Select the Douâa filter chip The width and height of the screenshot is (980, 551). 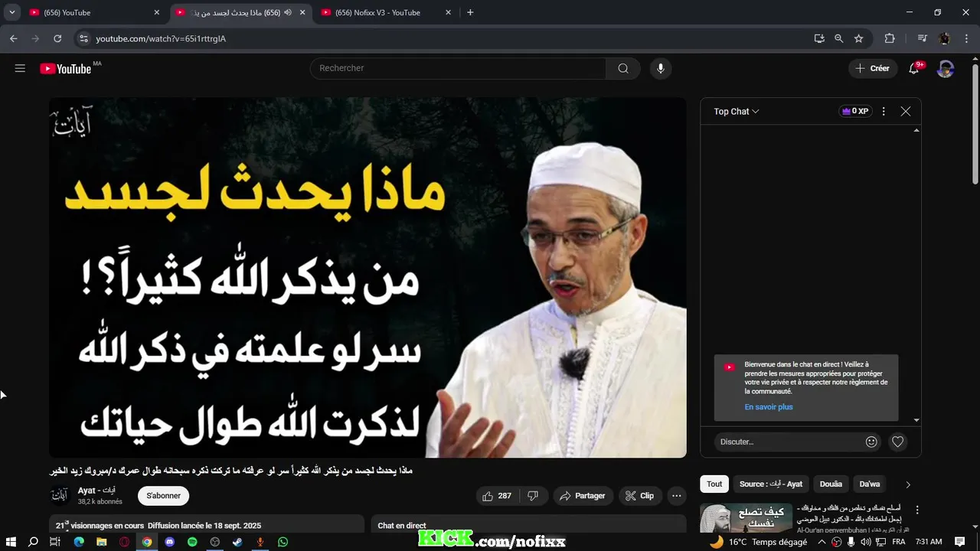coord(831,484)
